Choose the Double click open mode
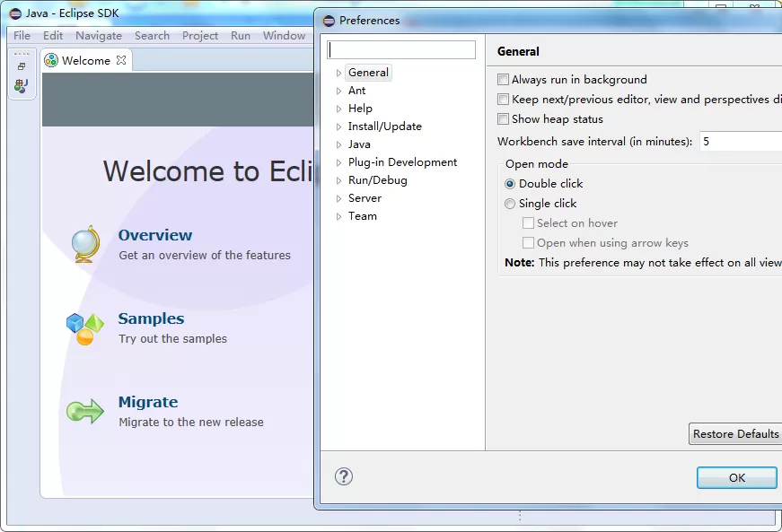This screenshot has height=532, width=782. point(510,184)
